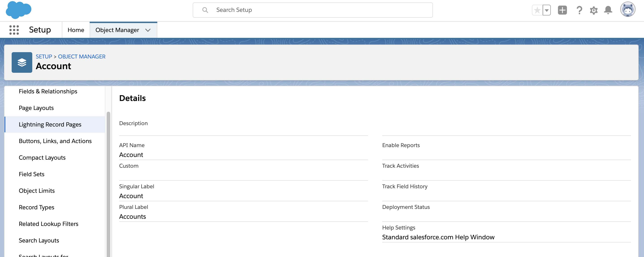
Task: Open the App Launcher waffle icon
Action: (x=14, y=30)
